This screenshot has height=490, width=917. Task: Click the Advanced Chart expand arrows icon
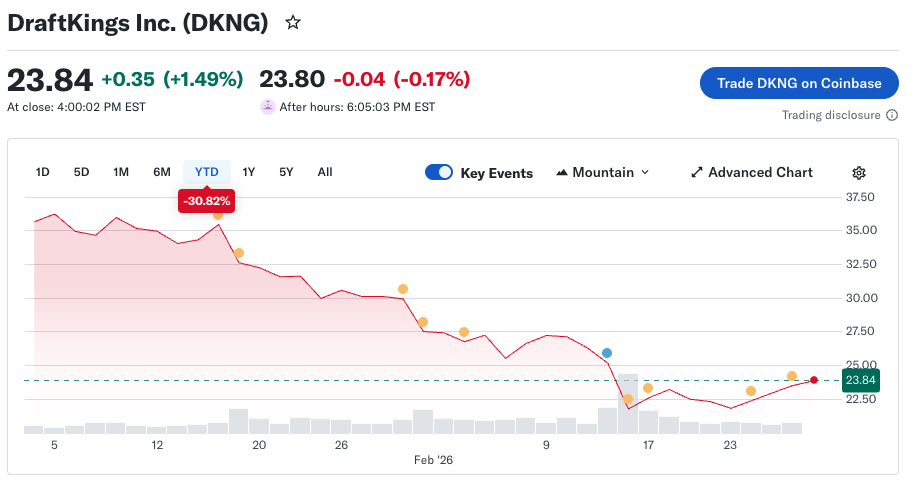point(697,172)
